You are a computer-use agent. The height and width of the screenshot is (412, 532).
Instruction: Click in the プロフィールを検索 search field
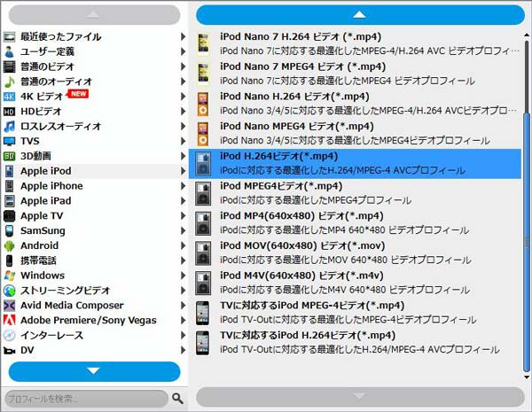point(87,399)
